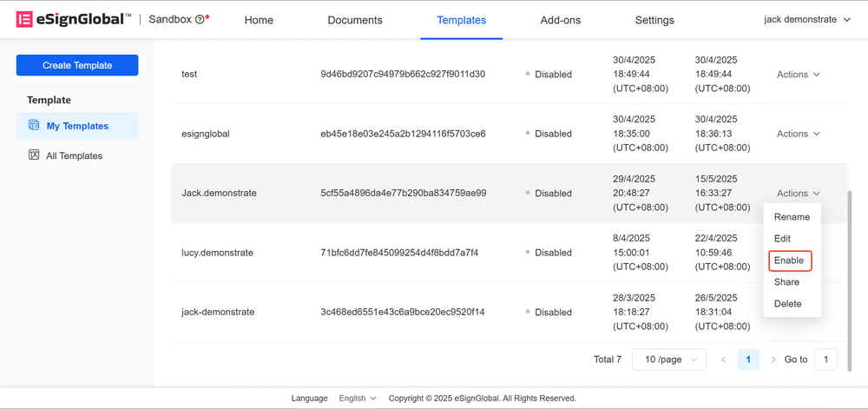Open Actions dropdown for esignglobal template
Viewport: 868px width, 409px height.
[x=798, y=134]
